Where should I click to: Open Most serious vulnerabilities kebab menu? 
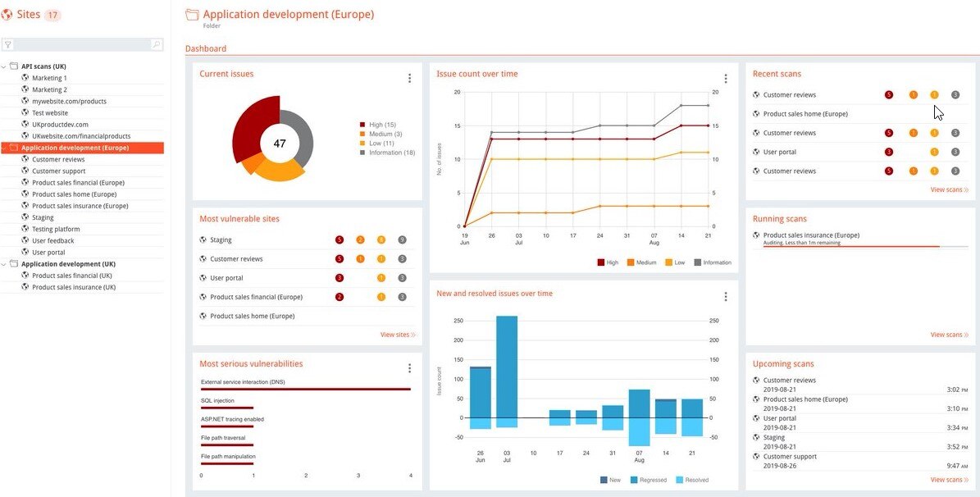pyautogui.click(x=409, y=368)
